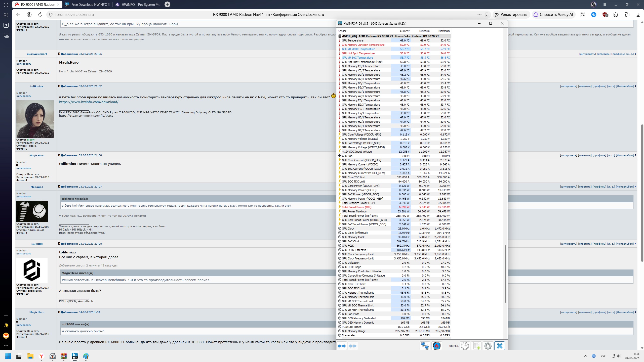Open Yandex Browser taskbar icon
This screenshot has height=362, width=644.
(41, 356)
